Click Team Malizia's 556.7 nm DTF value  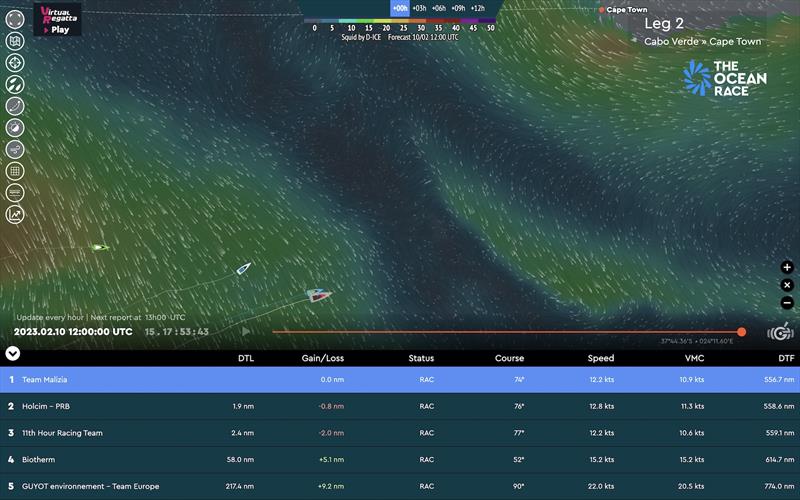pos(779,380)
